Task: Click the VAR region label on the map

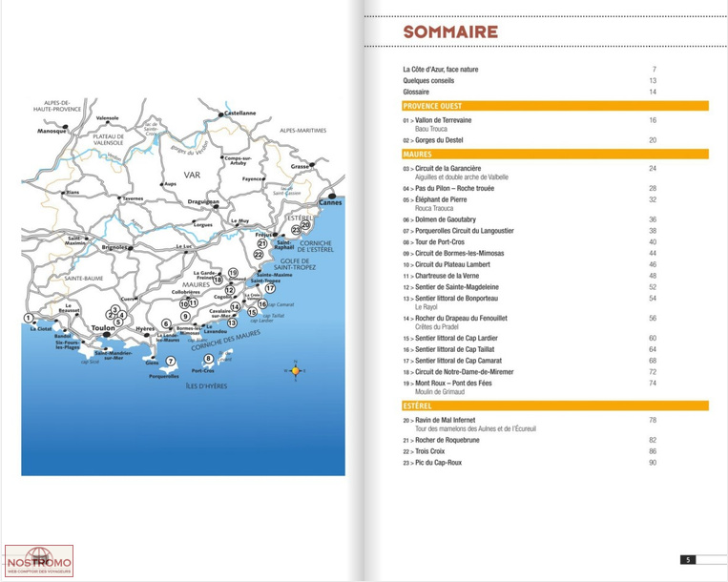Action: pos(192,175)
